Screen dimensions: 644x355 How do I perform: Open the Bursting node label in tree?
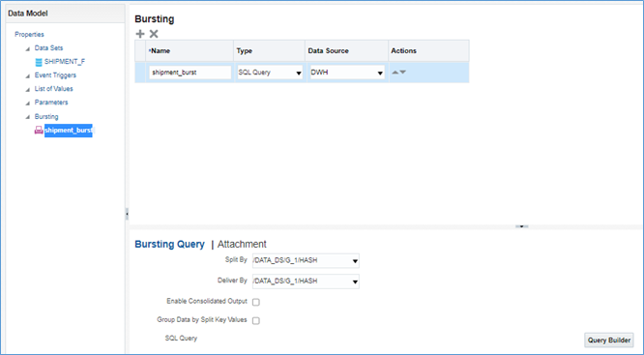point(46,117)
